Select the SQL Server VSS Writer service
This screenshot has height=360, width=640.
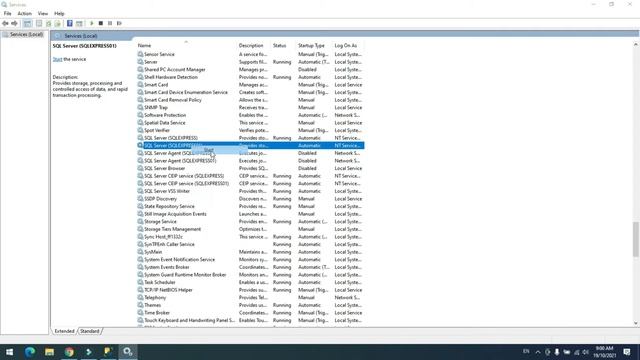pos(251,191)
